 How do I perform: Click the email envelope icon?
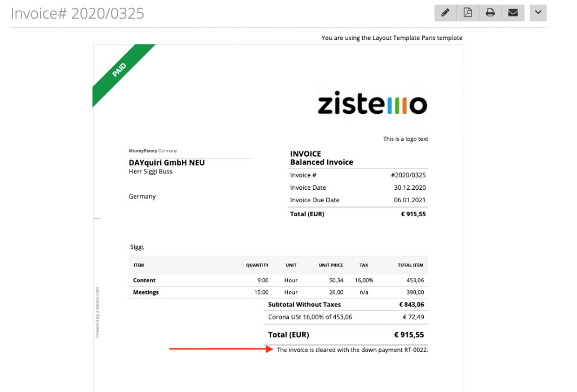(512, 12)
